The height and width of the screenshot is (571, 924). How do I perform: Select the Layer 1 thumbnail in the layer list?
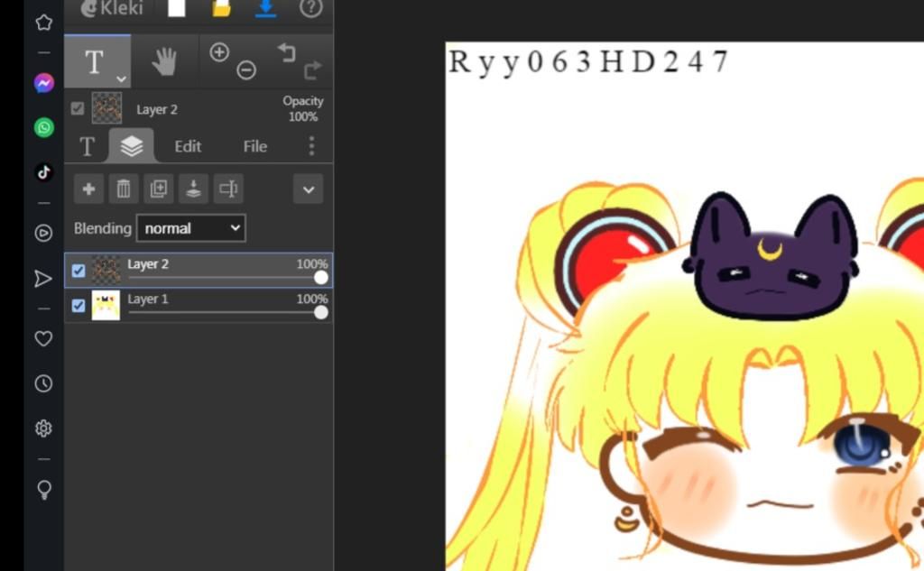coord(106,305)
